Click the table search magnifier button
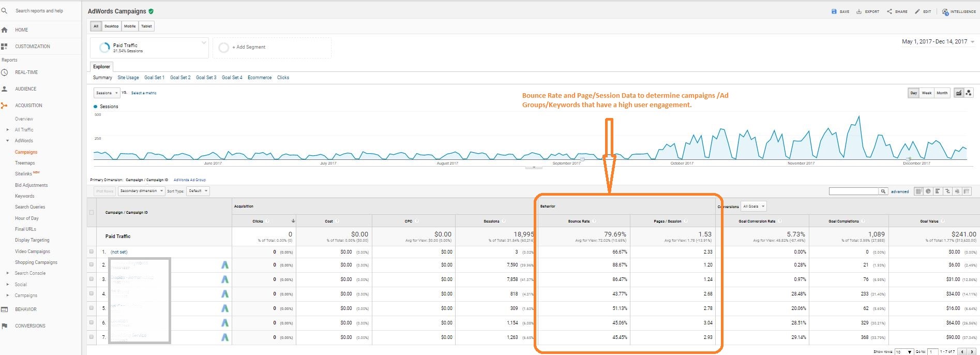Viewport: 980px width, 355px height. pyautogui.click(x=883, y=191)
